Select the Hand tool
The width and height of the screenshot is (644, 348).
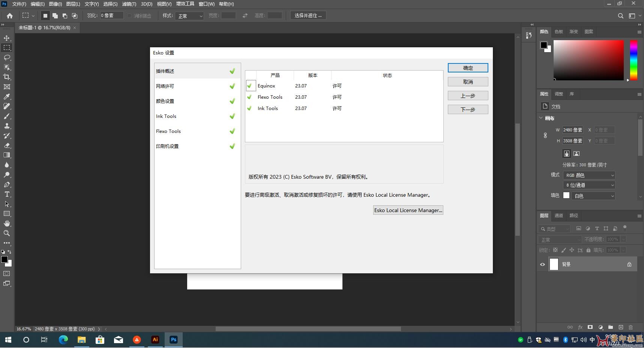7,223
